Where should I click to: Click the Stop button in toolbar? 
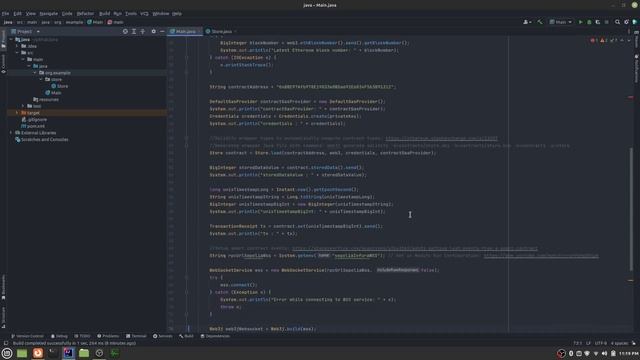[607, 22]
